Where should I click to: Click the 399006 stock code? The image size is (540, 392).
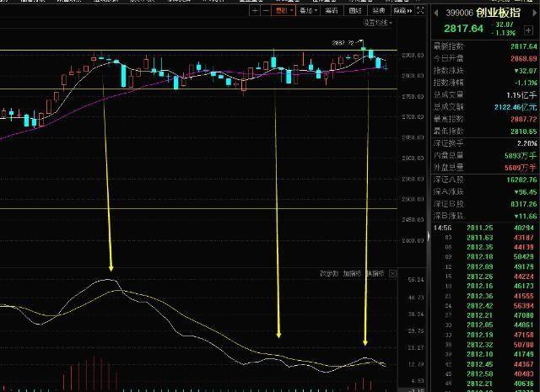[461, 13]
